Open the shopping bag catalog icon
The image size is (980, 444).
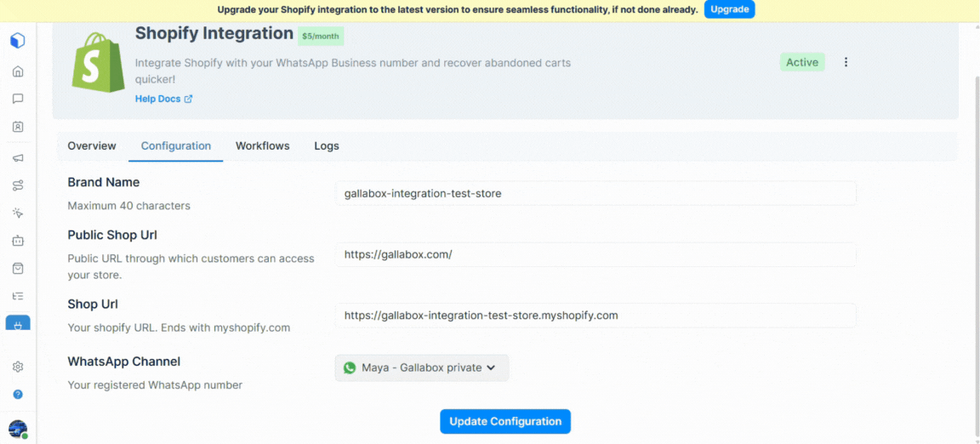18,268
